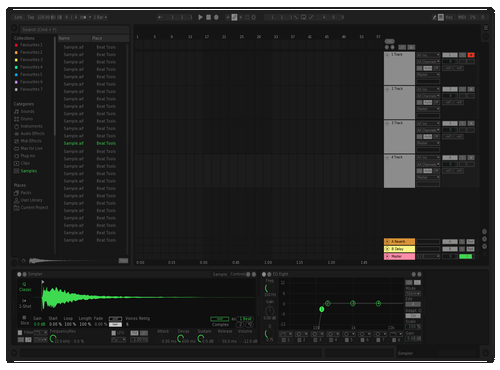Click the Frequency knob in Simpler filter
The width and height of the screenshot is (500, 370).
(53, 338)
